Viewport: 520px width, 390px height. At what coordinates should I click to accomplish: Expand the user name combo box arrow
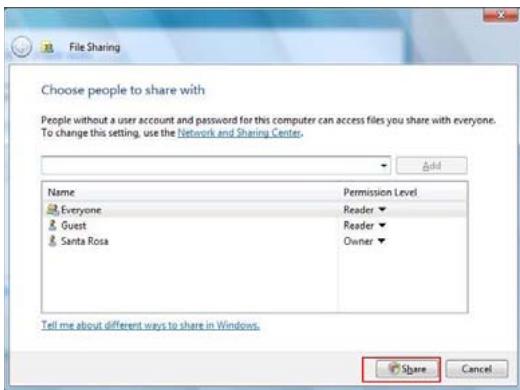coord(384,165)
